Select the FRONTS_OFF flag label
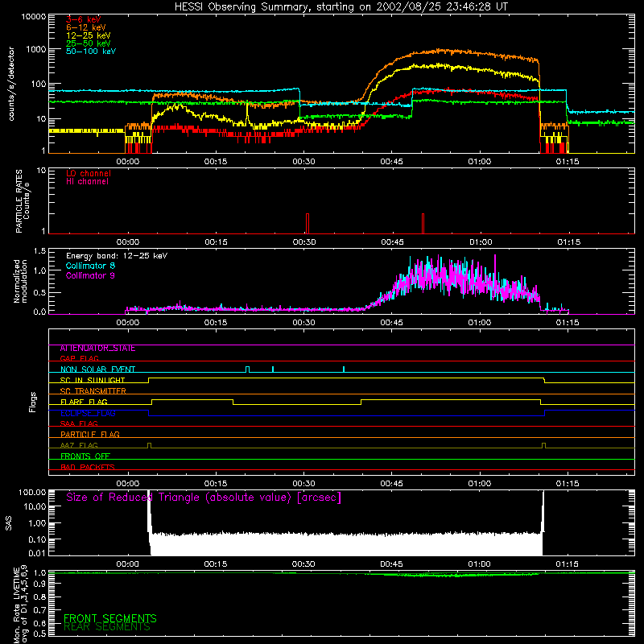Screen dimensions: 644x644 pyautogui.click(x=85, y=456)
